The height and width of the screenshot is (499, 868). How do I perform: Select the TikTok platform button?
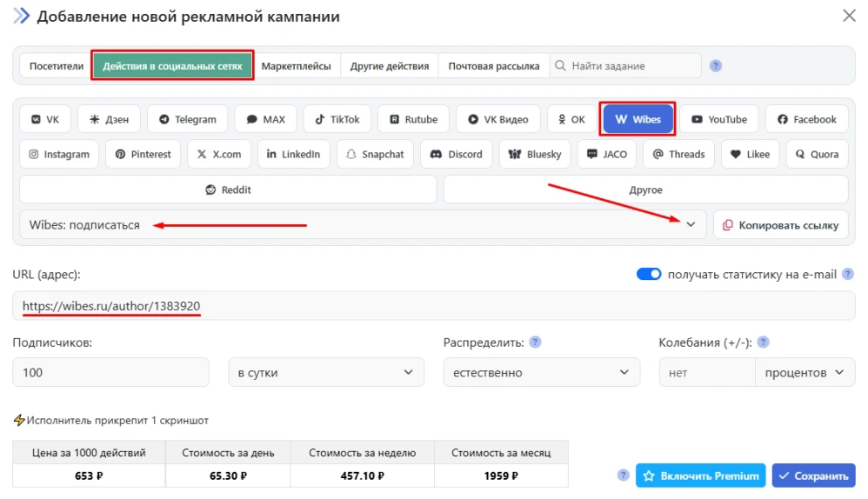337,119
